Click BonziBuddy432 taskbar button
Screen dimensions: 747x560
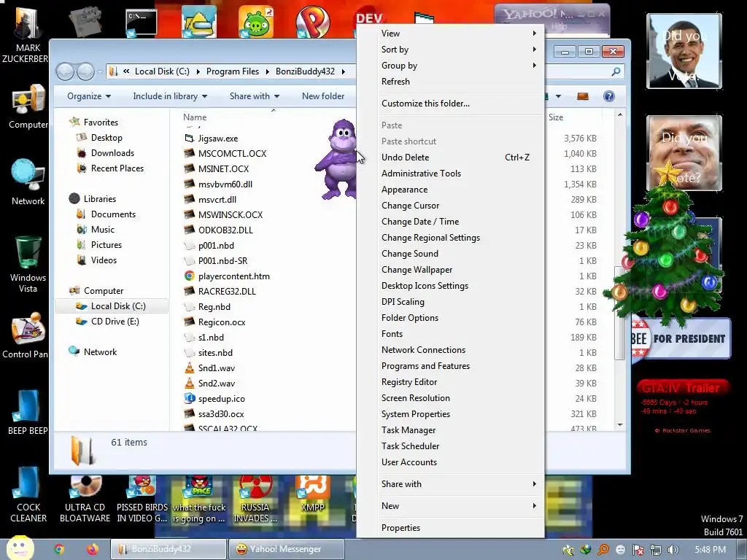169,549
